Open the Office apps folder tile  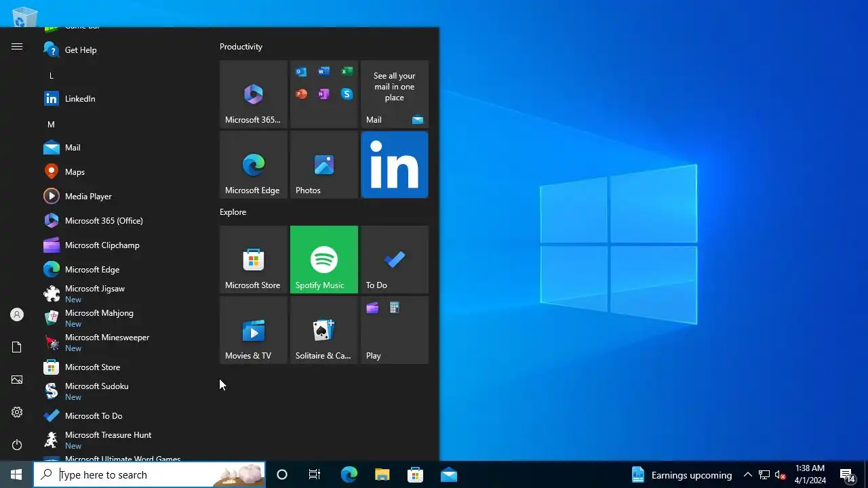[324, 94]
